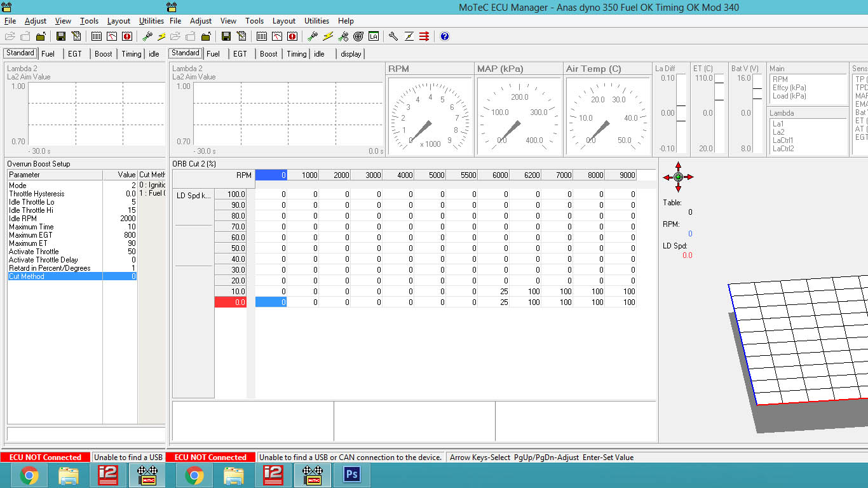Click ECU NOT Connected status in right window

pyautogui.click(x=210, y=457)
